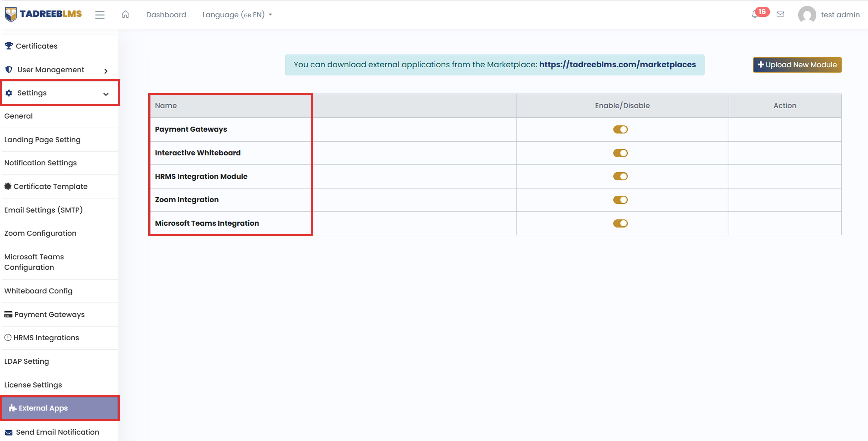Open sidebar HRMS Integrations item

click(60, 338)
